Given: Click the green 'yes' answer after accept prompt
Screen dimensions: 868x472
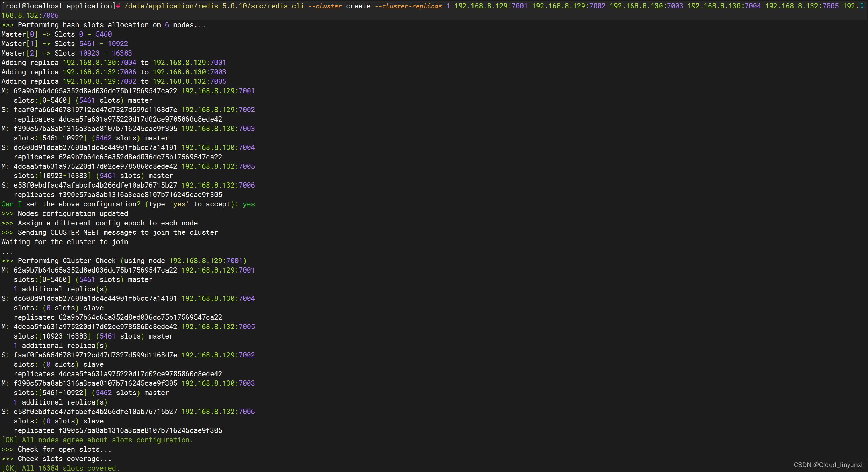Looking at the screenshot, I should tap(249, 204).
